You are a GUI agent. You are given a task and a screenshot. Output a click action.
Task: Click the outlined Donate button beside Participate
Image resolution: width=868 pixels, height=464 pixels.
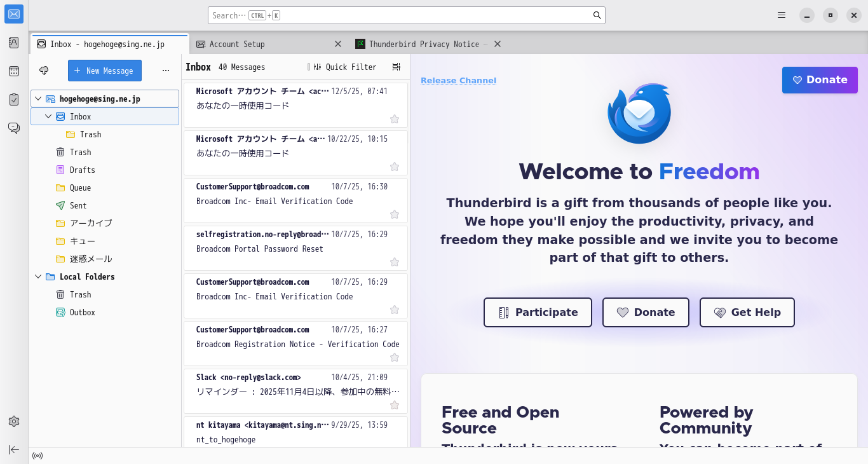(646, 312)
